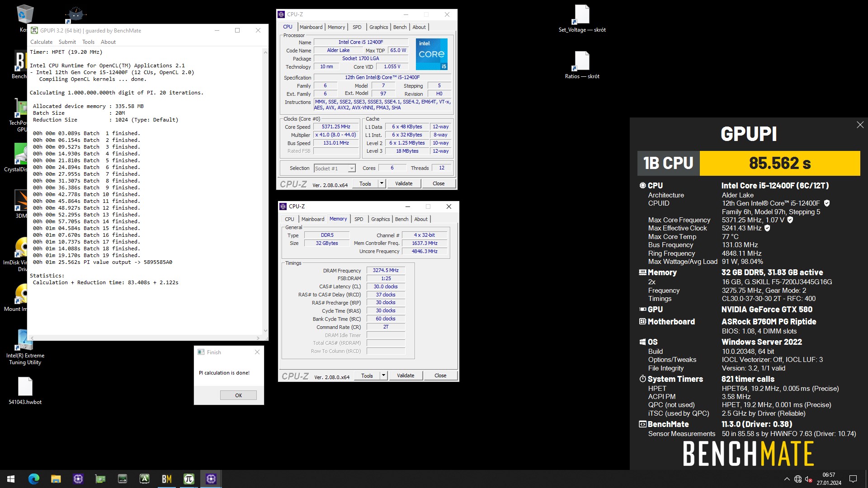
Task: Click GPUPI output scrollbar up arrow
Action: click(265, 52)
